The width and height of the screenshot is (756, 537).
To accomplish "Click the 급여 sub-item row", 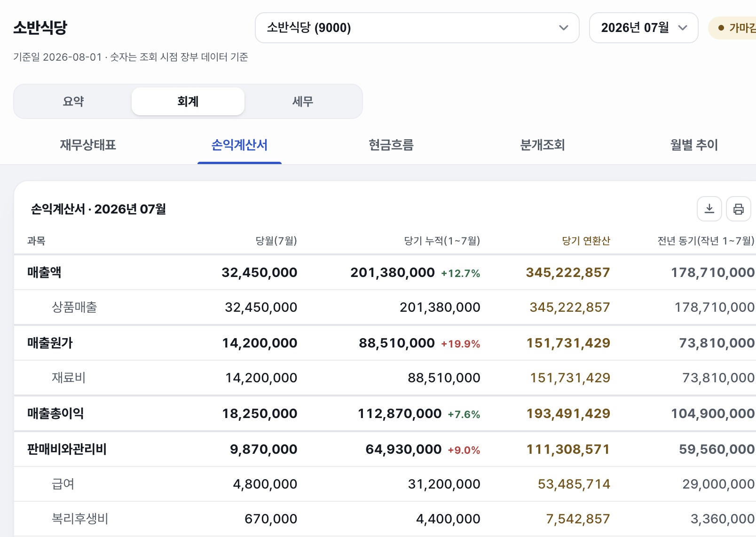I will pyautogui.click(x=385, y=484).
